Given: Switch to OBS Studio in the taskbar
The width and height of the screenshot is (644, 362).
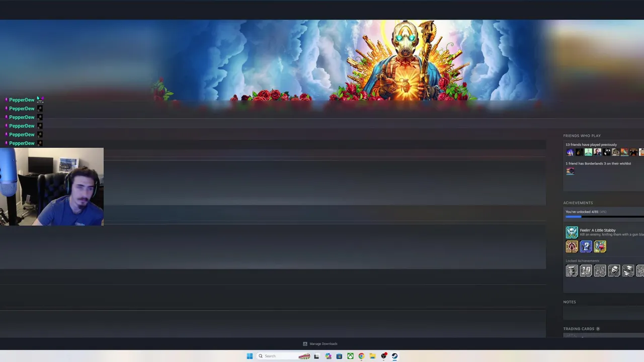Looking at the screenshot, I should tap(384, 356).
